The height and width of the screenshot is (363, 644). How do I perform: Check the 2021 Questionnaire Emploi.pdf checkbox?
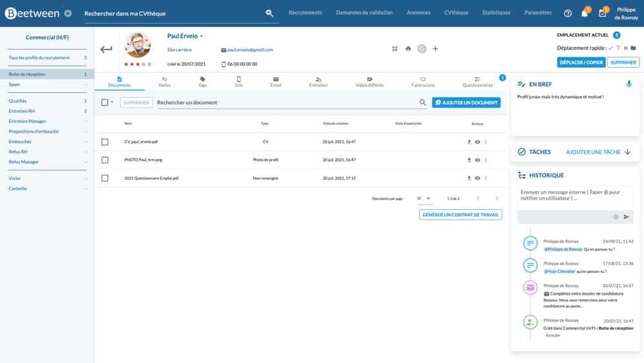[x=105, y=178]
